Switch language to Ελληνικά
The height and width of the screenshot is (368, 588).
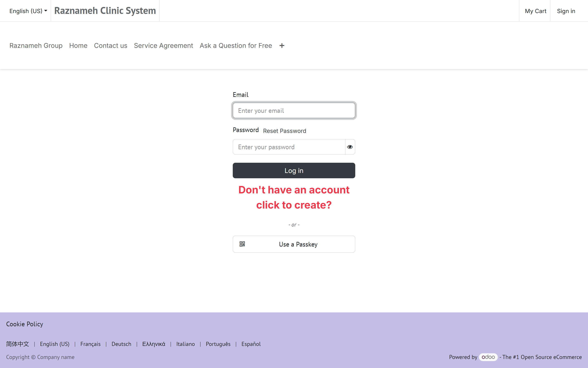[154, 344]
